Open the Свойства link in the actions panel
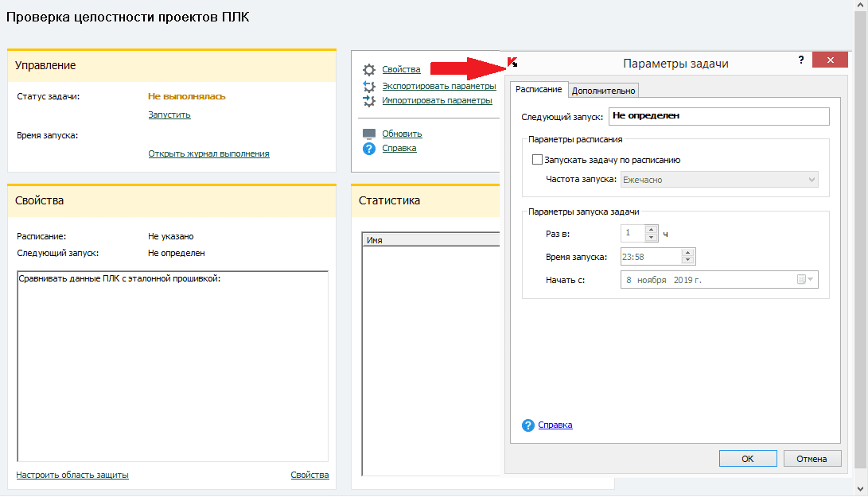 click(401, 70)
